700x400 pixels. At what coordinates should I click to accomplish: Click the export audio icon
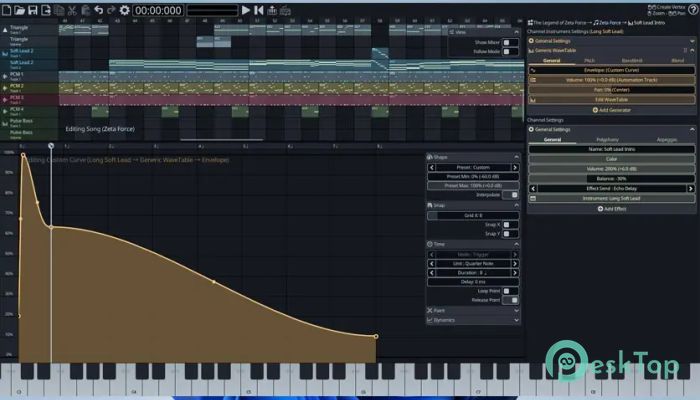[x=272, y=10]
